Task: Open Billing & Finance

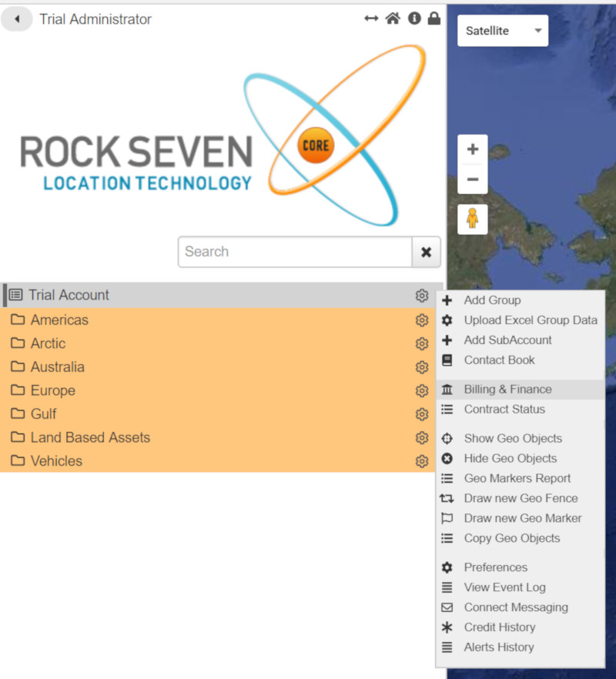Action: coord(521,390)
